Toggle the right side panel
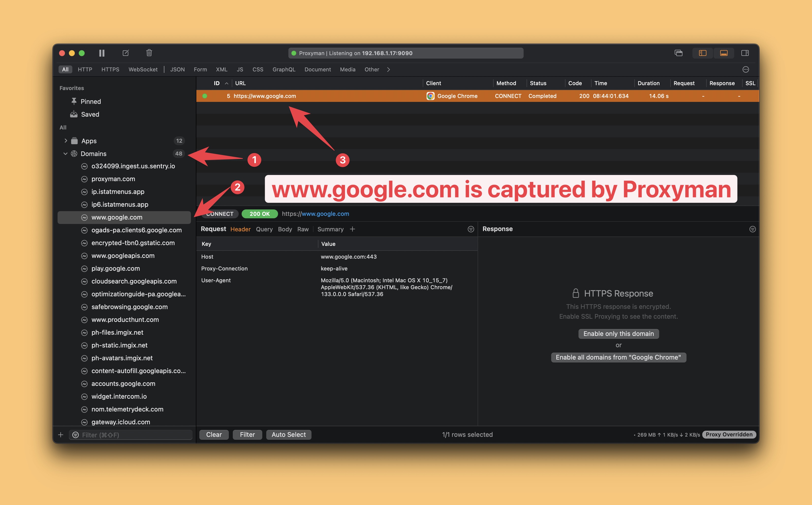The image size is (812, 505). pyautogui.click(x=745, y=53)
